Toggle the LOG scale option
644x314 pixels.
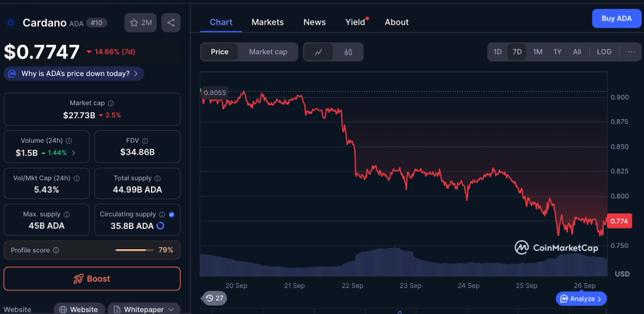point(604,52)
